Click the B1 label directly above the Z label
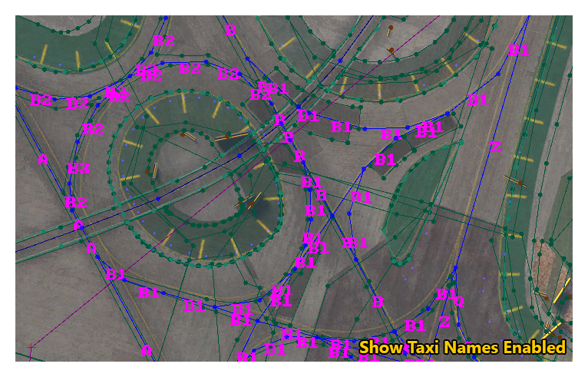Image resolution: width=588 pixels, height=377 pixels. point(477,101)
